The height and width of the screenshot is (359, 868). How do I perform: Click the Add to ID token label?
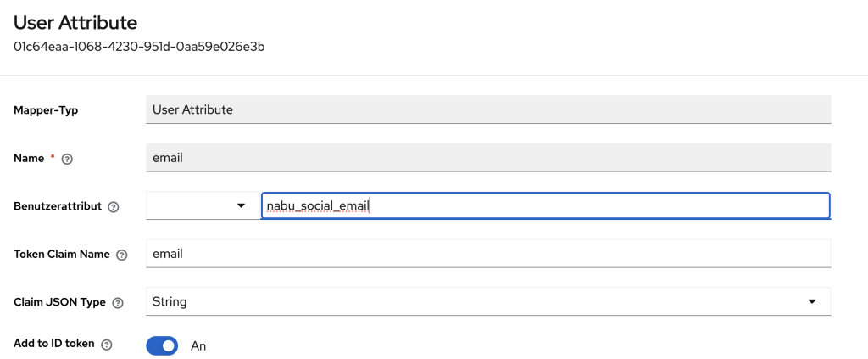(x=54, y=345)
